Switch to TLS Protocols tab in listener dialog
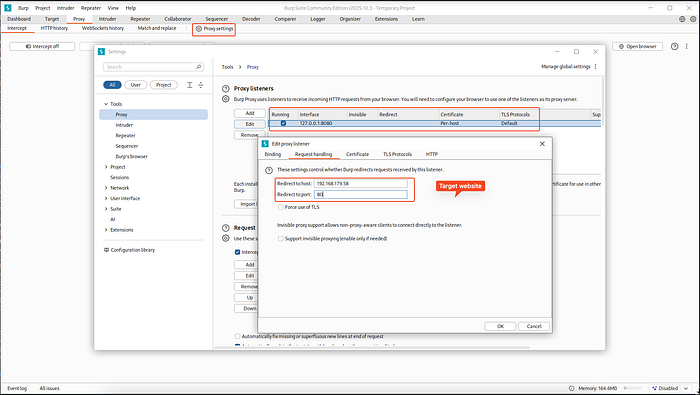Viewport: 700px width, 395px height. [x=397, y=154]
